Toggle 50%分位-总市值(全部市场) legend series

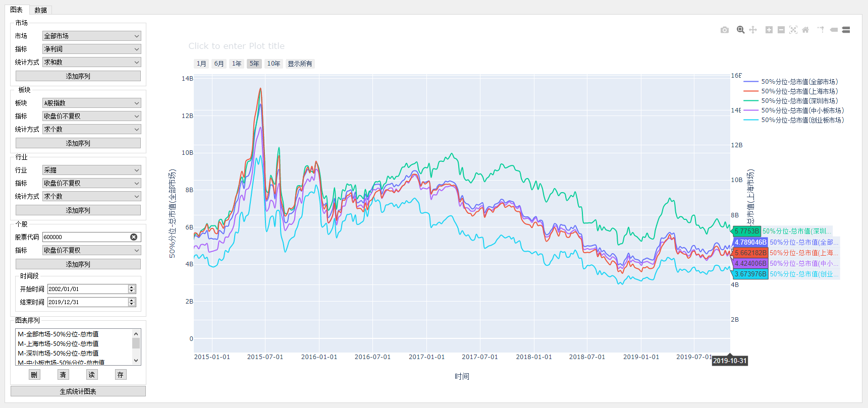click(799, 82)
